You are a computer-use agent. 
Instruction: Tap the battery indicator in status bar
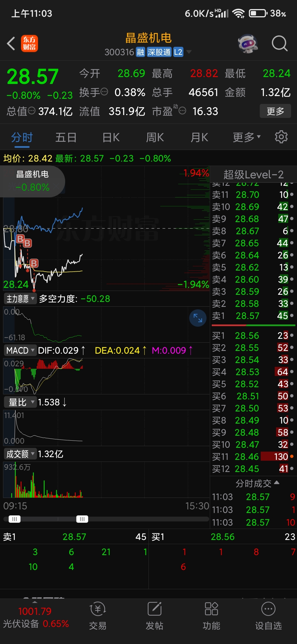click(x=258, y=13)
